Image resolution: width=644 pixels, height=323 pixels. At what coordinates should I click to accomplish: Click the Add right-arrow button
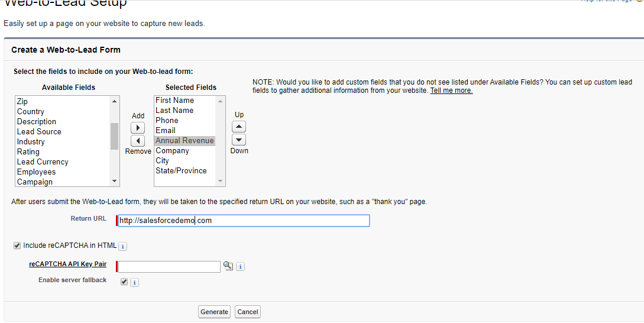138,128
